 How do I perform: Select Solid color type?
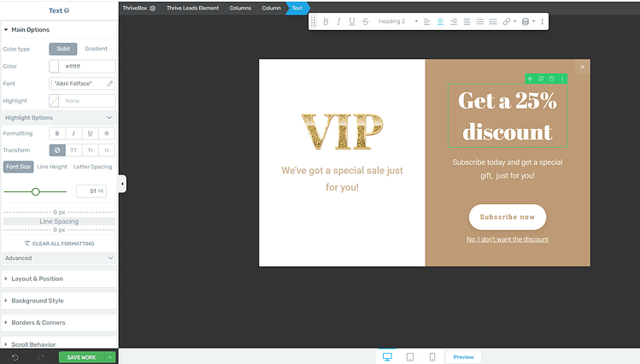63,49
